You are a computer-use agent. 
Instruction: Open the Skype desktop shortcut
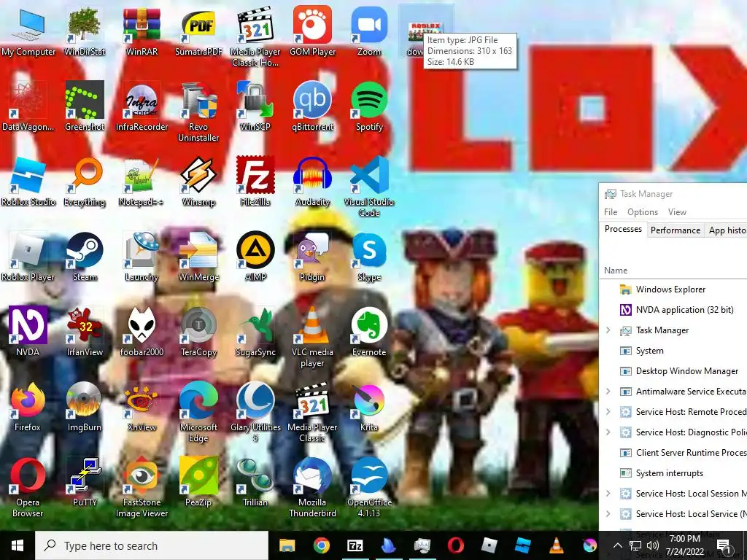pos(369,257)
